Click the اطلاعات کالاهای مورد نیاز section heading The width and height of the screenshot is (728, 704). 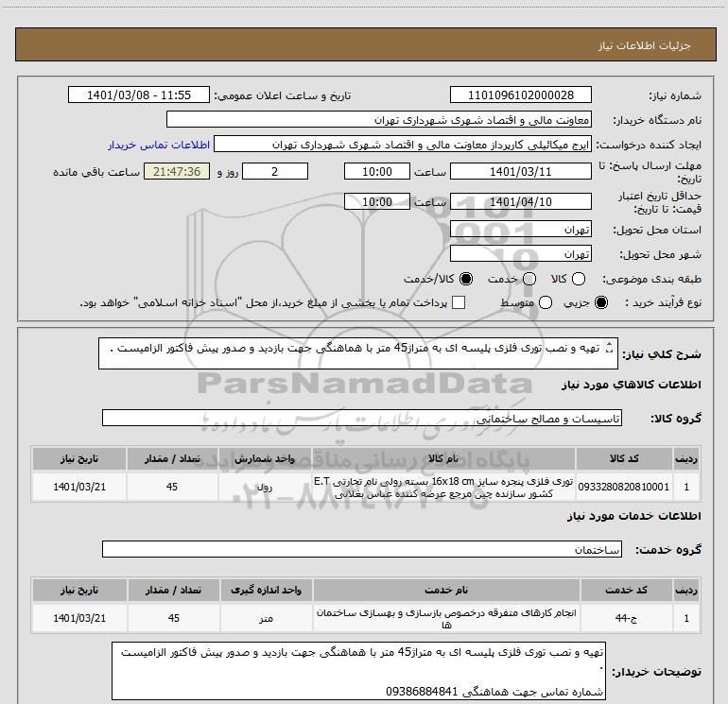click(x=632, y=385)
